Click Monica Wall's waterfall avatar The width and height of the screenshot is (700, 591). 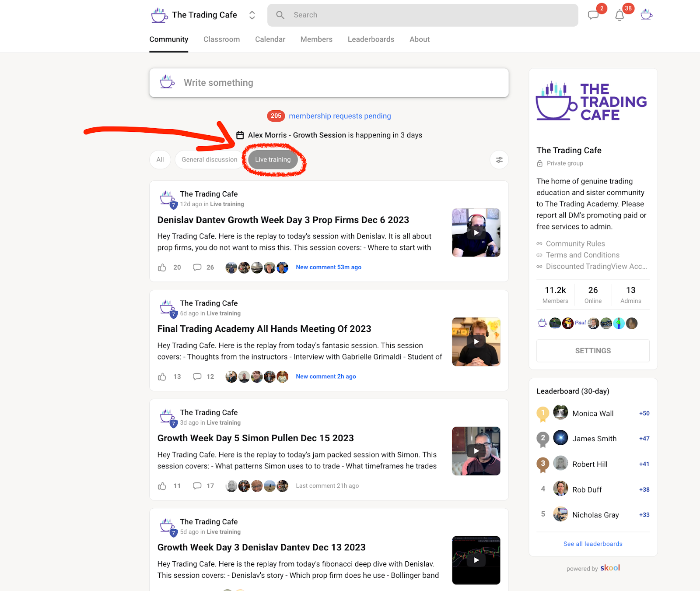point(560,413)
